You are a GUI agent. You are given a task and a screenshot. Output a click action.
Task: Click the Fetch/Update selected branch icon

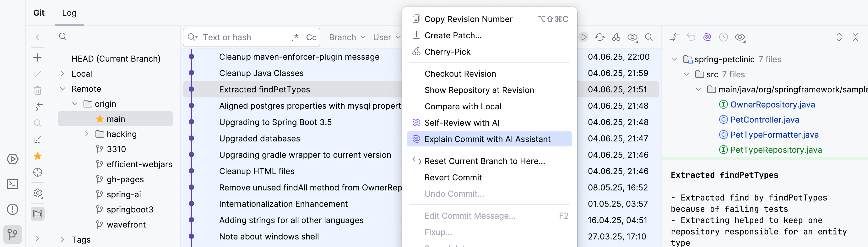(38, 74)
